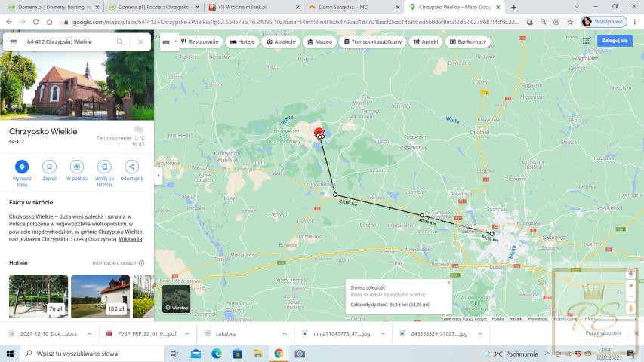Expand options for Lokal.xls download

click(285, 333)
